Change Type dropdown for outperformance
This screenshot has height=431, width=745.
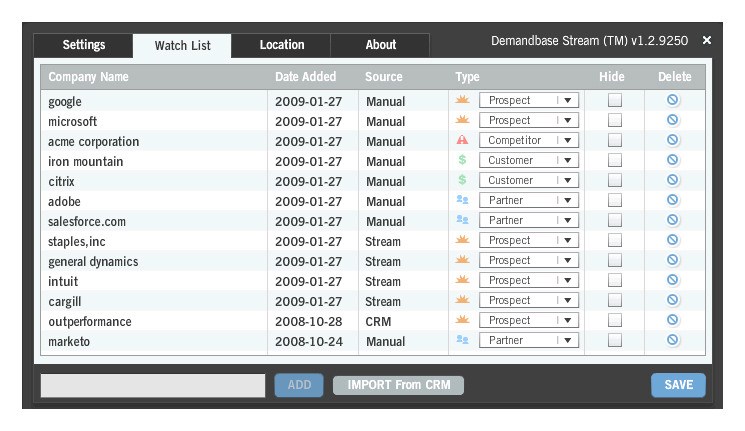529,320
